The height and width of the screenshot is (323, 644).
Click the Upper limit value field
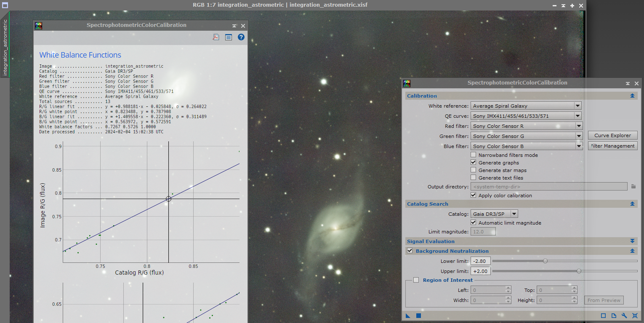[480, 271]
